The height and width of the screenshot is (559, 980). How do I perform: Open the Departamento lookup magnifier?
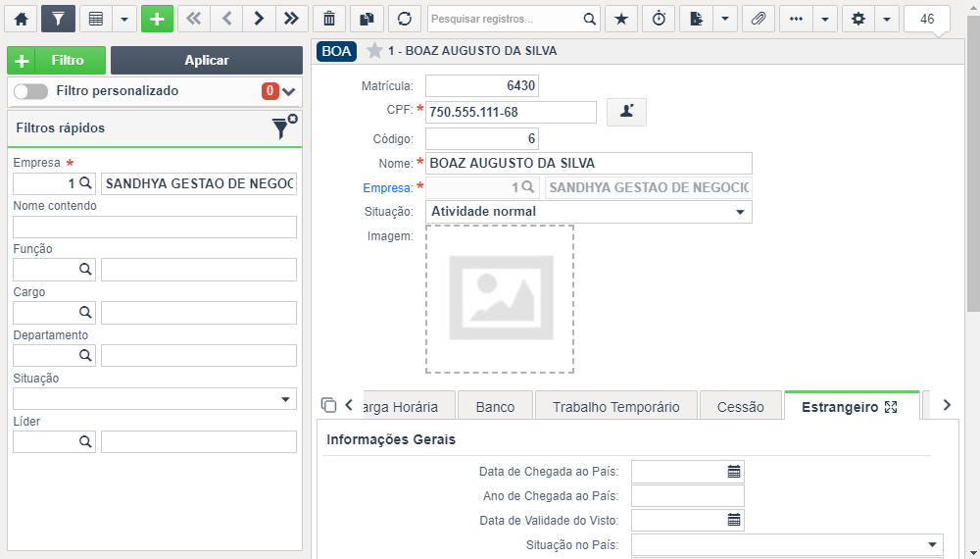tap(85, 356)
